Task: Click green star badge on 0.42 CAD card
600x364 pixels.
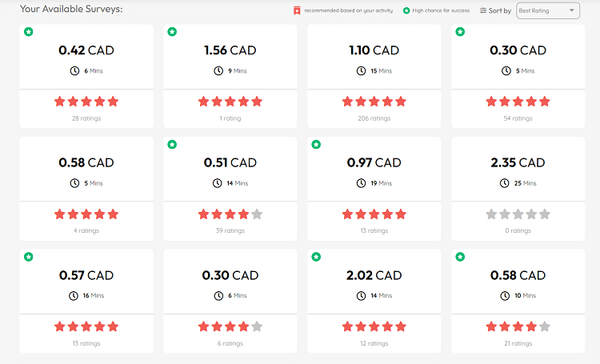Action: click(x=29, y=32)
